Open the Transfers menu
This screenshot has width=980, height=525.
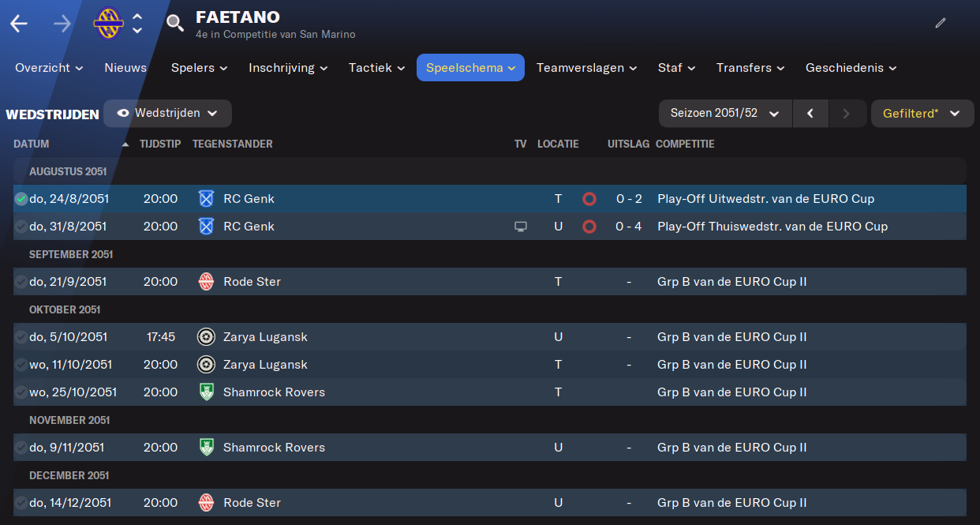coord(750,68)
